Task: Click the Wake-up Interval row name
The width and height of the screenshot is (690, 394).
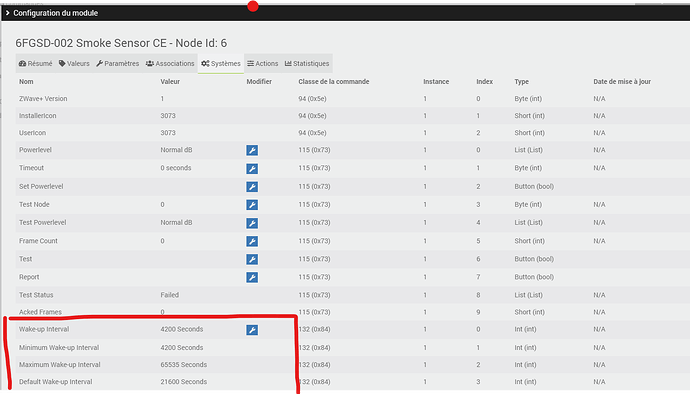Action: 44,329
